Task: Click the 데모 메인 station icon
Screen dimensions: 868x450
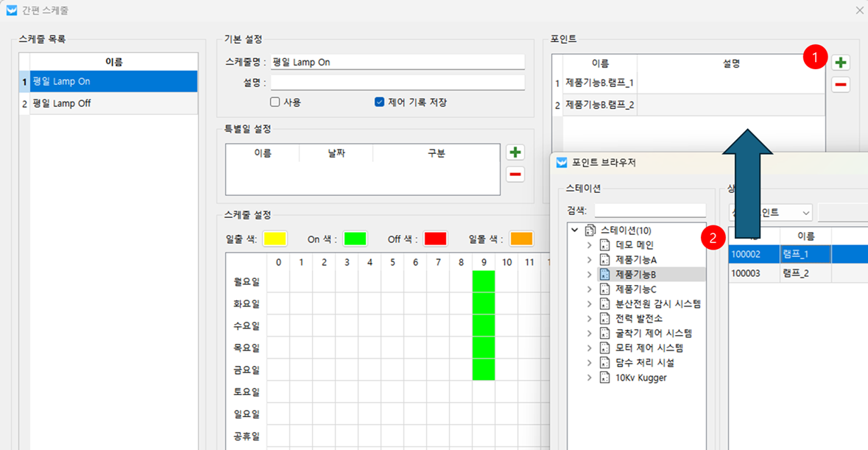Action: pyautogui.click(x=605, y=245)
